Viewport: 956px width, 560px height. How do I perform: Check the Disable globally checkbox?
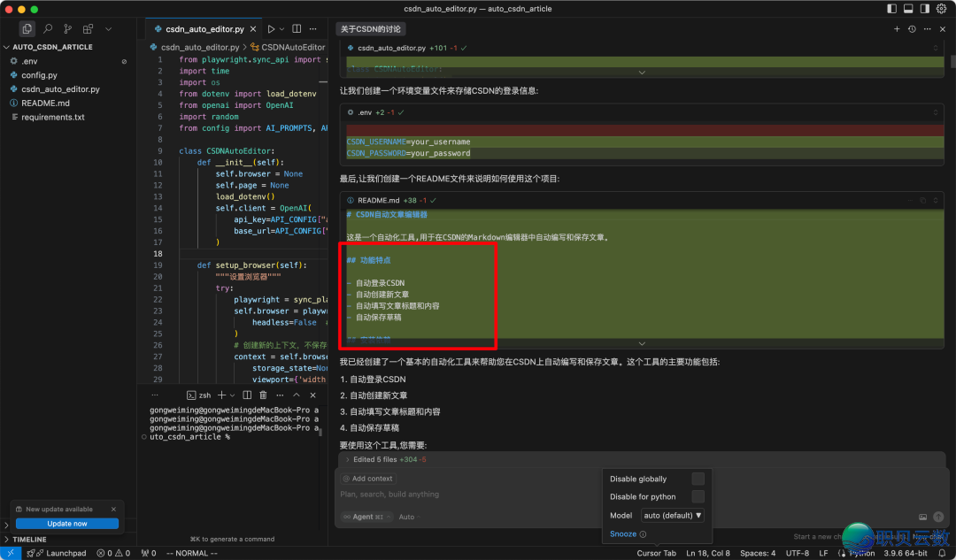[x=698, y=479]
